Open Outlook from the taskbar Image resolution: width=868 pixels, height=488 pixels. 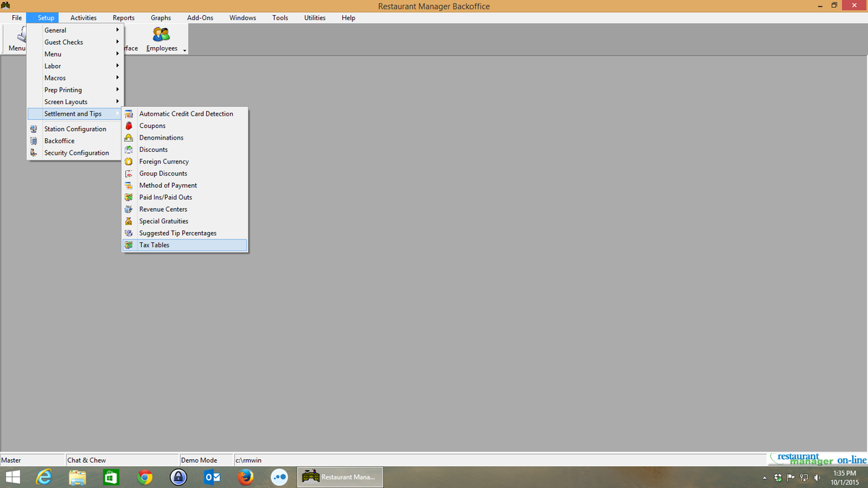(x=212, y=477)
